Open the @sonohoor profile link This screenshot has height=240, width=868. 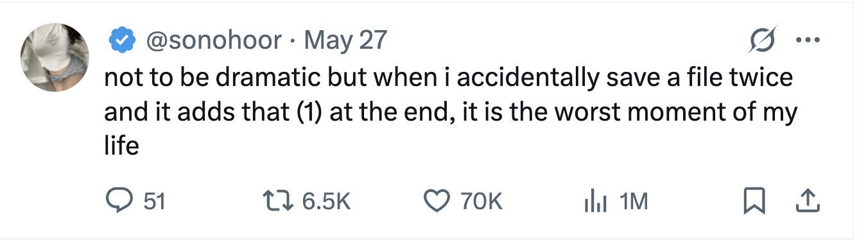(x=214, y=40)
